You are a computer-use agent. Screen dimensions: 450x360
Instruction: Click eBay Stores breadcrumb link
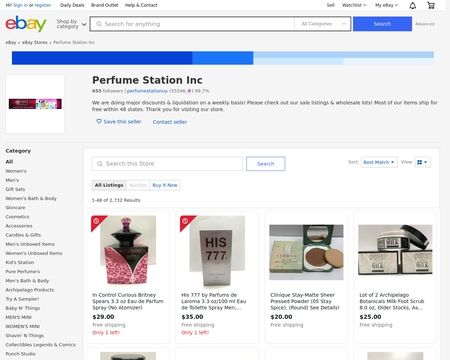point(35,42)
